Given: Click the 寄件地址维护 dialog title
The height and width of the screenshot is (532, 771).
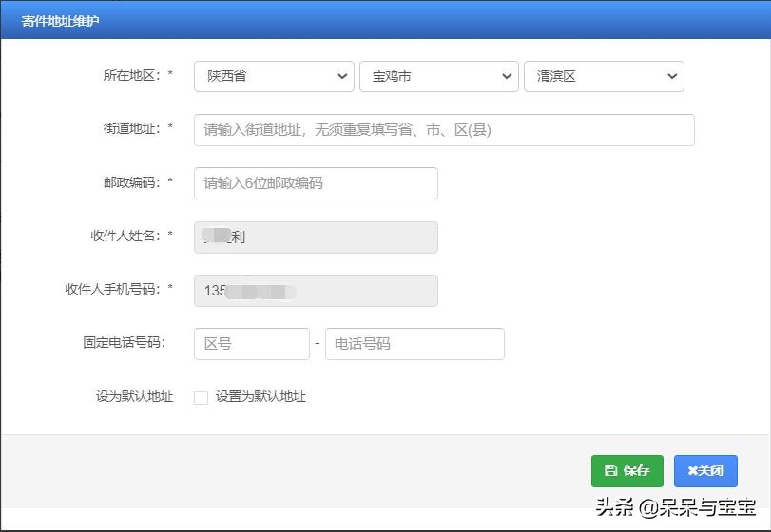Looking at the screenshot, I should tap(60, 21).
